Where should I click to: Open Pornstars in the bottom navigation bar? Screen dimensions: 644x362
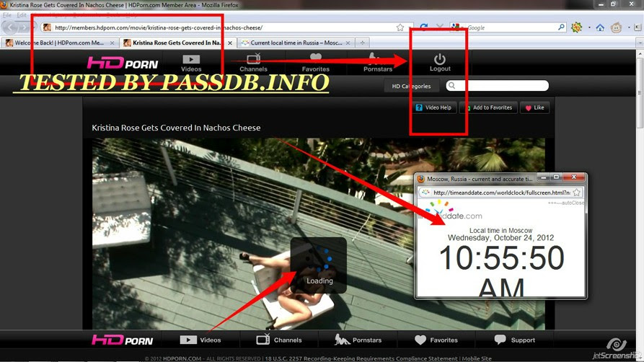[x=358, y=340]
